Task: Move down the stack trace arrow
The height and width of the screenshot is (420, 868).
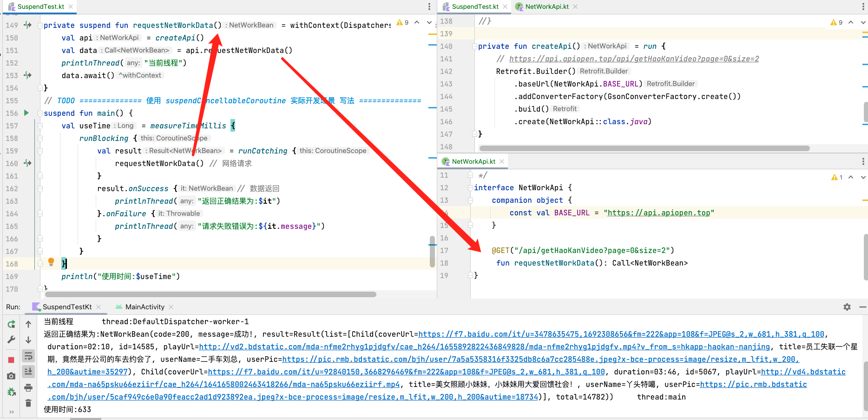Action: point(28,340)
